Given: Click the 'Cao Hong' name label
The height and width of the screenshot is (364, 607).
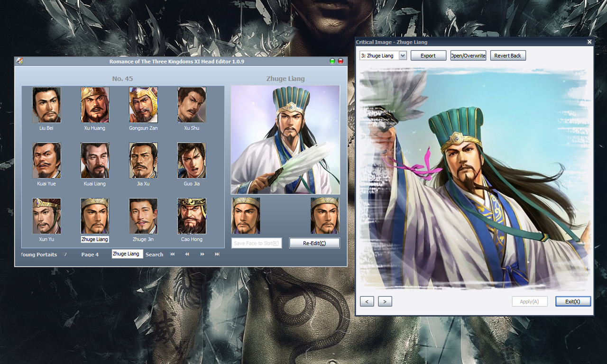Looking at the screenshot, I should [x=192, y=239].
